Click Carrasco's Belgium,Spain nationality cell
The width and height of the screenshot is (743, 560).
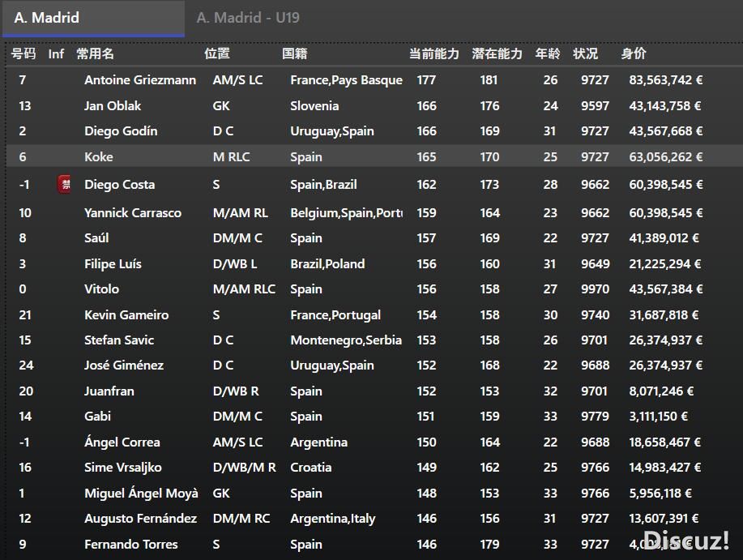pyautogui.click(x=347, y=212)
